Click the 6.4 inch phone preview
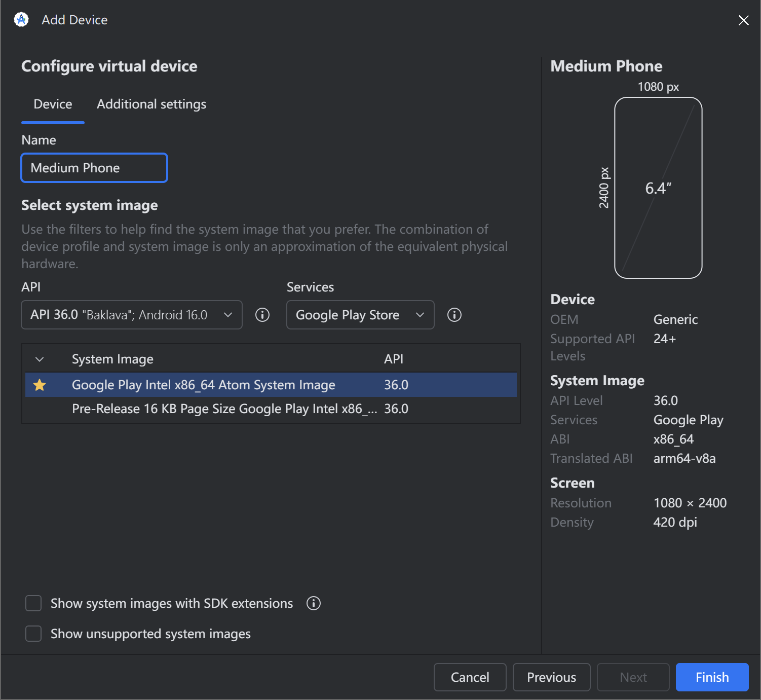Screen dimensions: 761x700 point(658,188)
